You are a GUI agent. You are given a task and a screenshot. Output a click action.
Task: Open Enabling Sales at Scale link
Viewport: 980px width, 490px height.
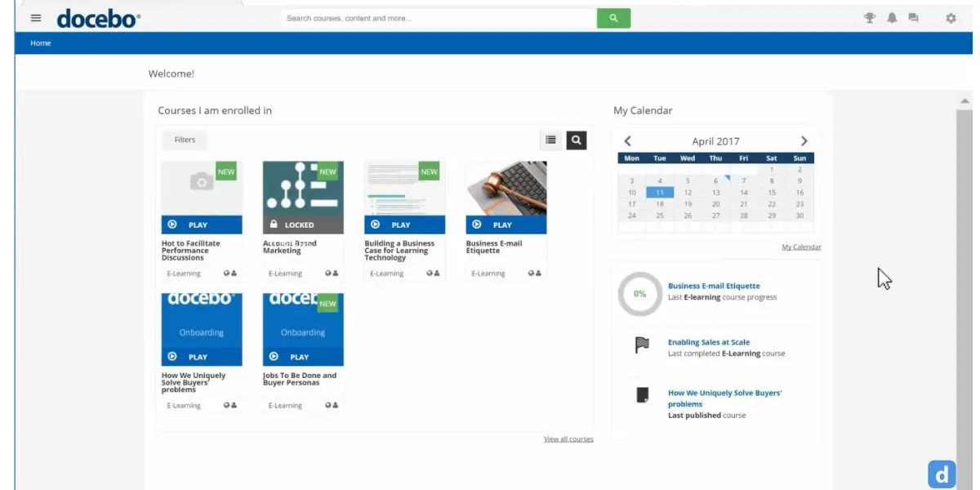(709, 342)
